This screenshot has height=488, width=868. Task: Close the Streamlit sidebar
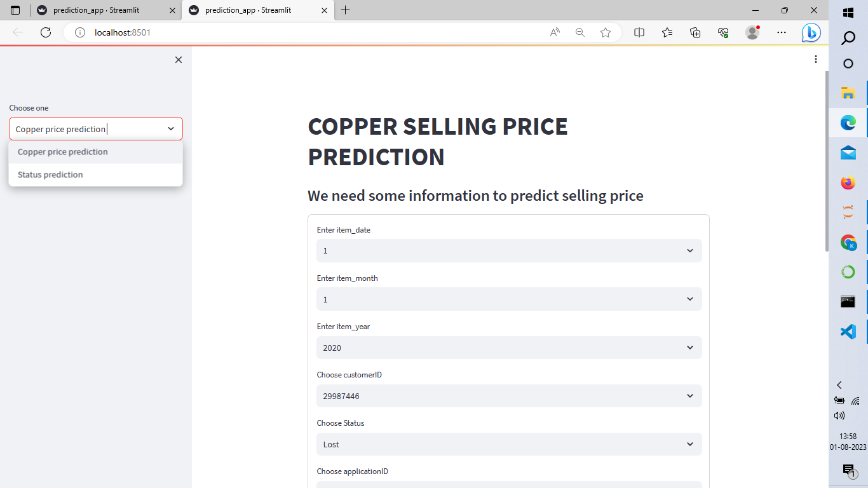(178, 59)
